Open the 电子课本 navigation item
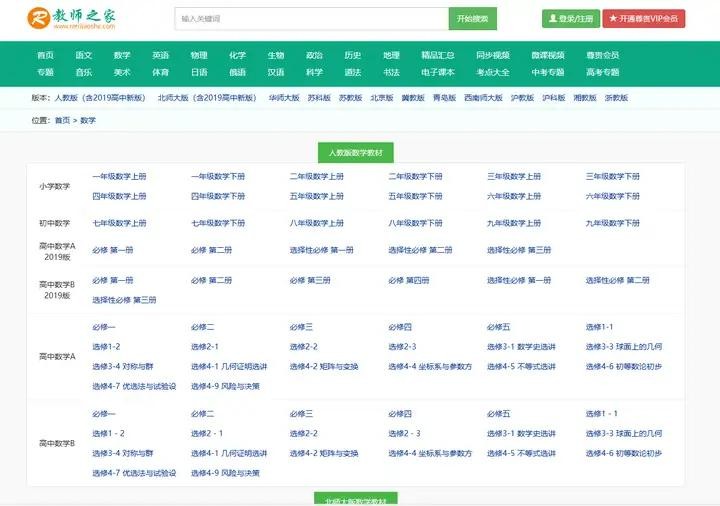Image resolution: width=720 pixels, height=506 pixels. (437, 72)
